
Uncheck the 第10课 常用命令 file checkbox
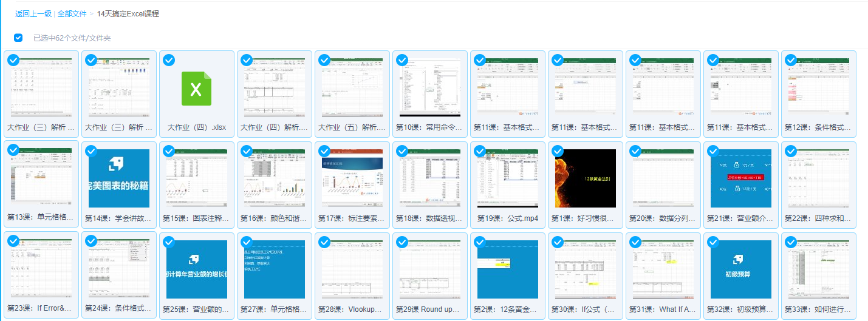pyautogui.click(x=402, y=60)
